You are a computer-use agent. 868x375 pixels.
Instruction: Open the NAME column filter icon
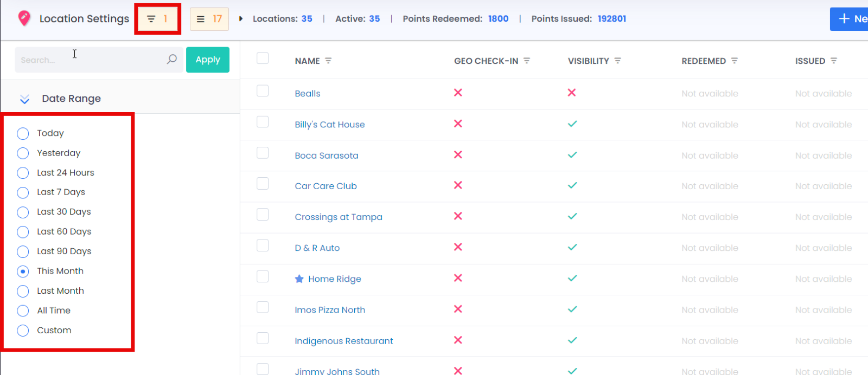point(328,61)
